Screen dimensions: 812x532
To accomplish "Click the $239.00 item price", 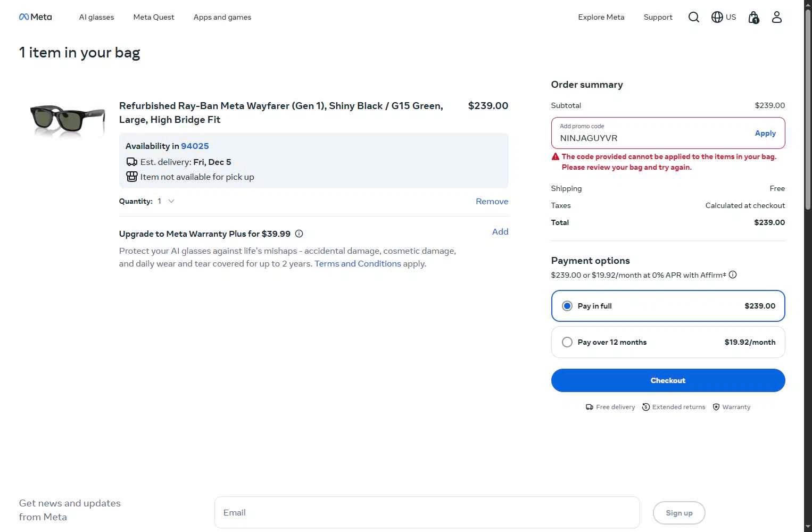I will click(x=488, y=105).
